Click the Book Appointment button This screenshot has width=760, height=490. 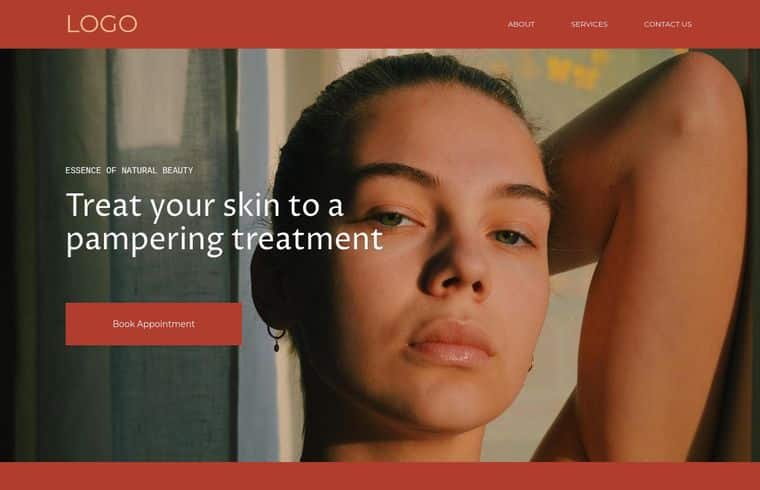(154, 324)
